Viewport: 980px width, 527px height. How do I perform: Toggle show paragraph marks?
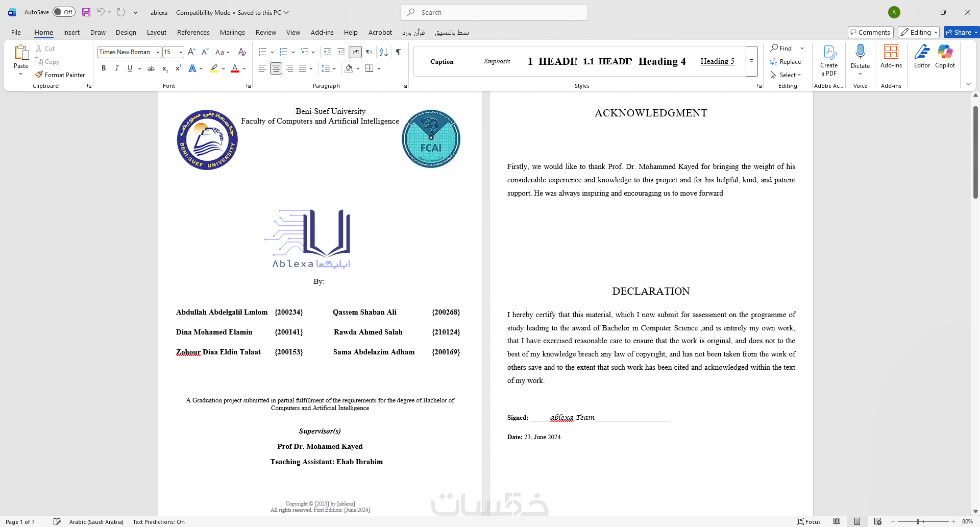coord(399,52)
